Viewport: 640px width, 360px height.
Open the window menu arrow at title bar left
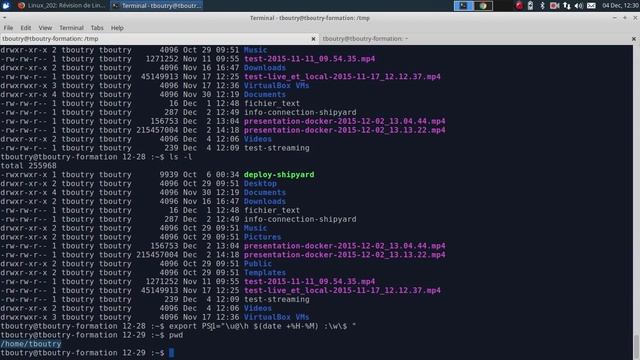pyautogui.click(x=4, y=18)
